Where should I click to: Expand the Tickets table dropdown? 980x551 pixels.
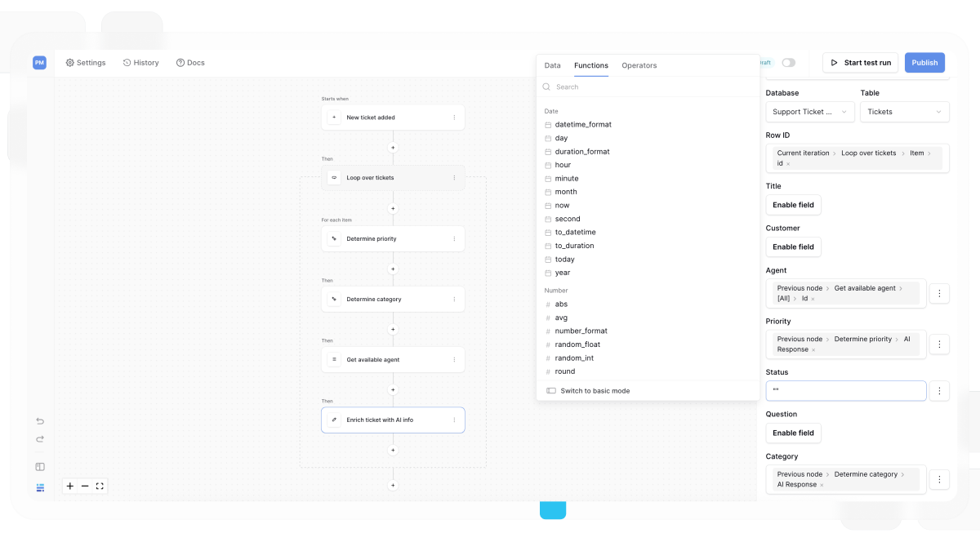[x=905, y=112]
